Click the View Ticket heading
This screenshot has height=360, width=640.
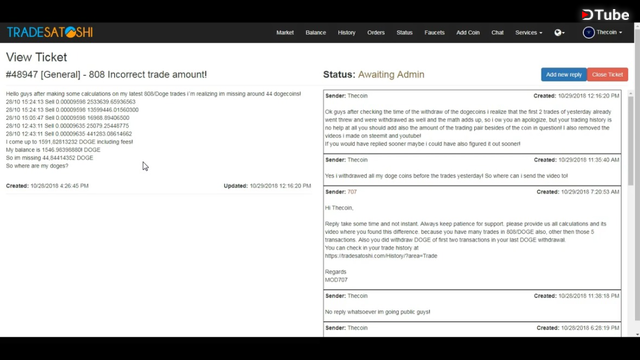(36, 57)
